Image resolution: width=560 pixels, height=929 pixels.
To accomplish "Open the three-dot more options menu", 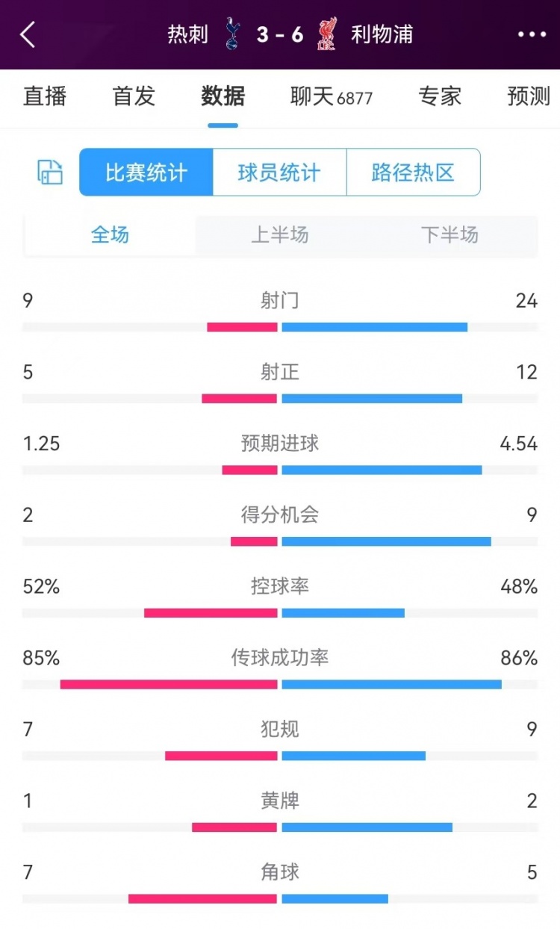I will (532, 34).
